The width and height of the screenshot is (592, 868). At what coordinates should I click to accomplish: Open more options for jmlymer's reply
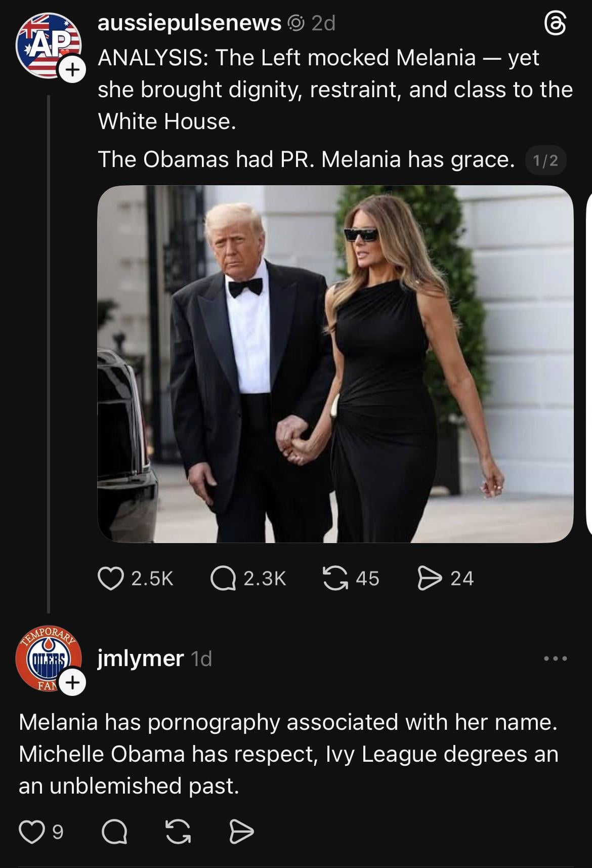click(555, 658)
